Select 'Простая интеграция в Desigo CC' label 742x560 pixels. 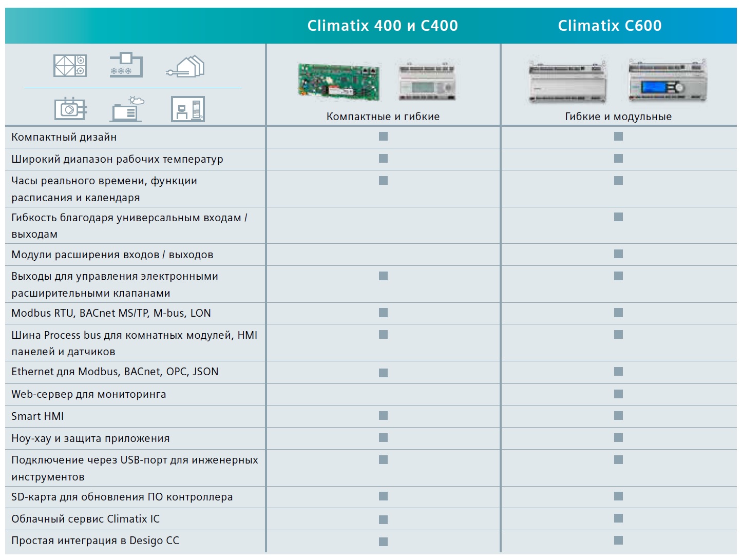click(x=96, y=540)
